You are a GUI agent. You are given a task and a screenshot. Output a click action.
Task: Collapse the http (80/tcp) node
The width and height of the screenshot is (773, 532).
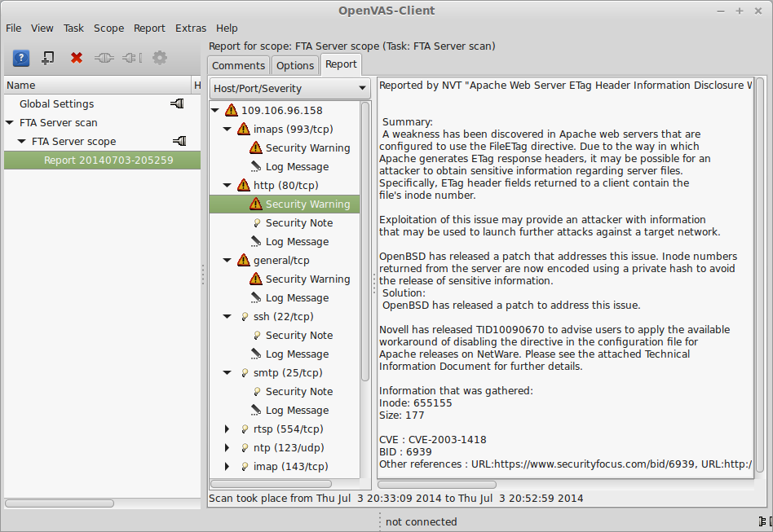click(227, 185)
